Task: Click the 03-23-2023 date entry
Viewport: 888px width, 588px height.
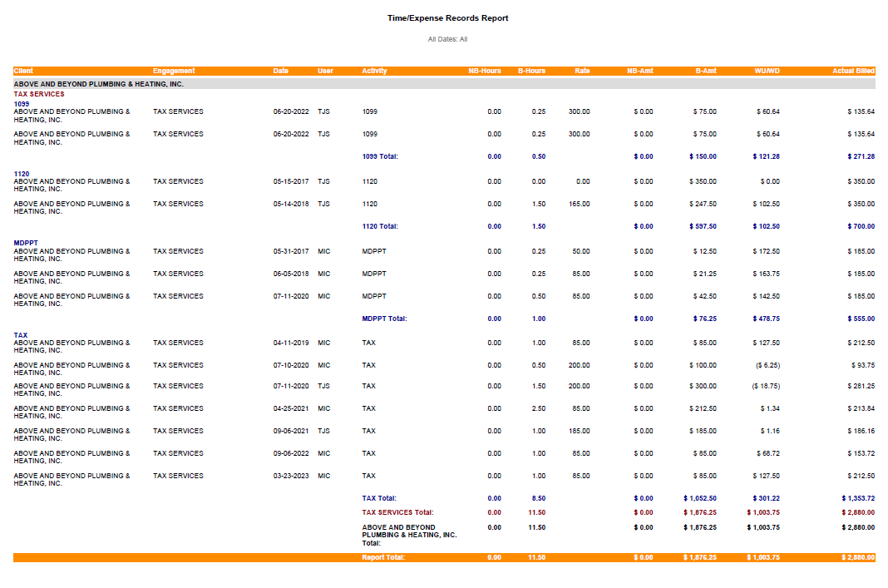Action: point(291,476)
